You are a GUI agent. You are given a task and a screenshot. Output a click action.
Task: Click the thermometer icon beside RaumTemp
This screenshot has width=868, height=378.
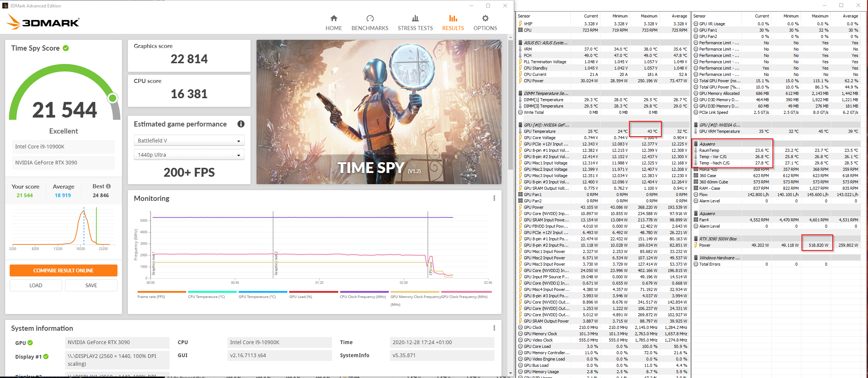click(696, 150)
